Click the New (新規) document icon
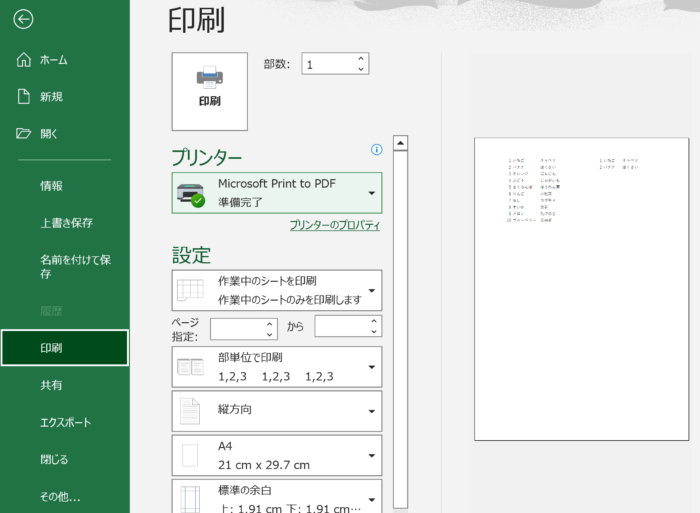This screenshot has width=700, height=513. (24, 96)
